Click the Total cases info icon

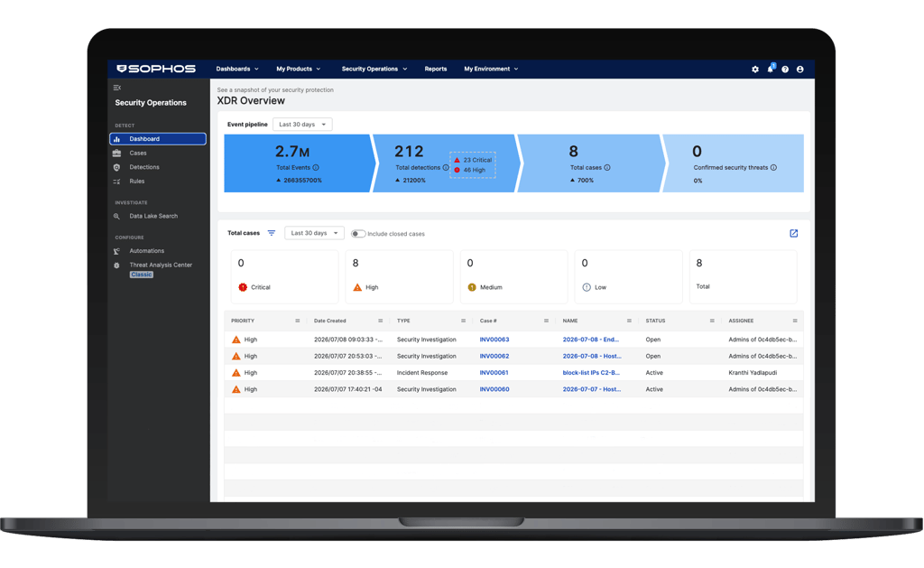coord(607,167)
